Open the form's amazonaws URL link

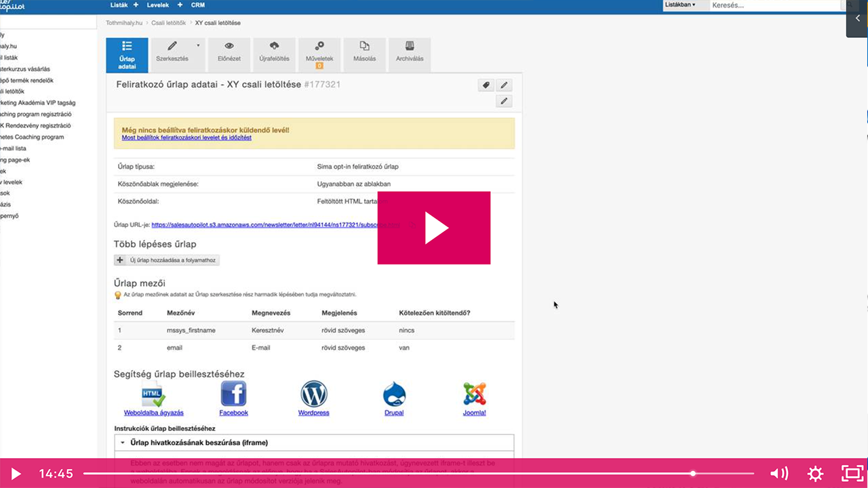275,225
